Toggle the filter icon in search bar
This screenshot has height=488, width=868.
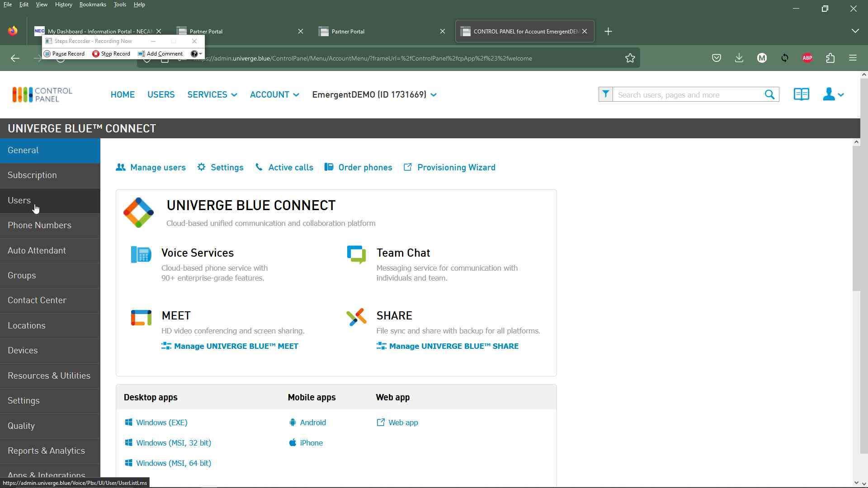pyautogui.click(x=606, y=94)
